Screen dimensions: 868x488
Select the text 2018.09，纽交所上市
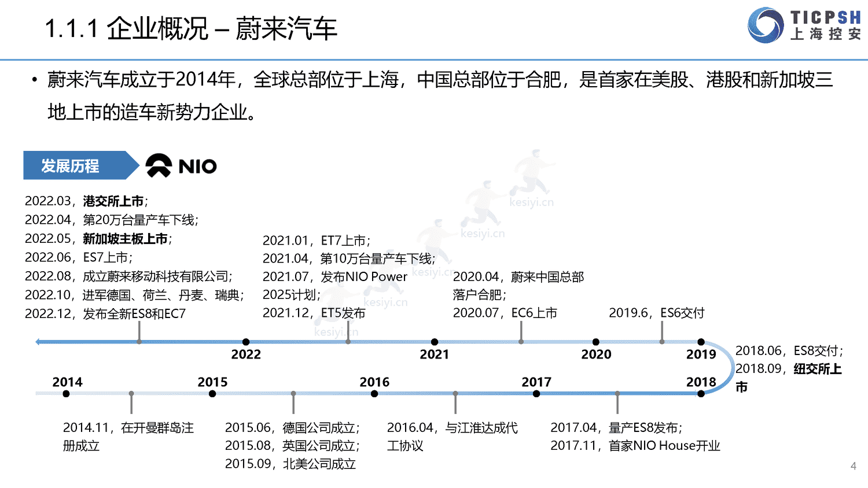(x=789, y=378)
